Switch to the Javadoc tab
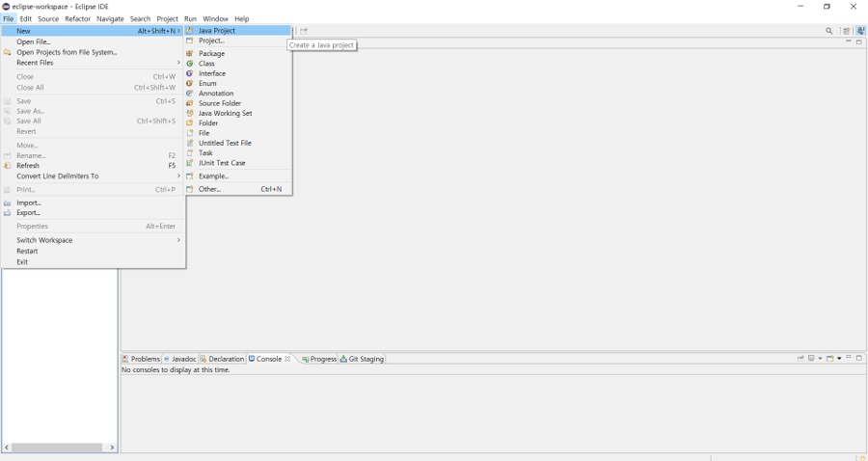Viewport: 868px width, 461px height. (180, 359)
